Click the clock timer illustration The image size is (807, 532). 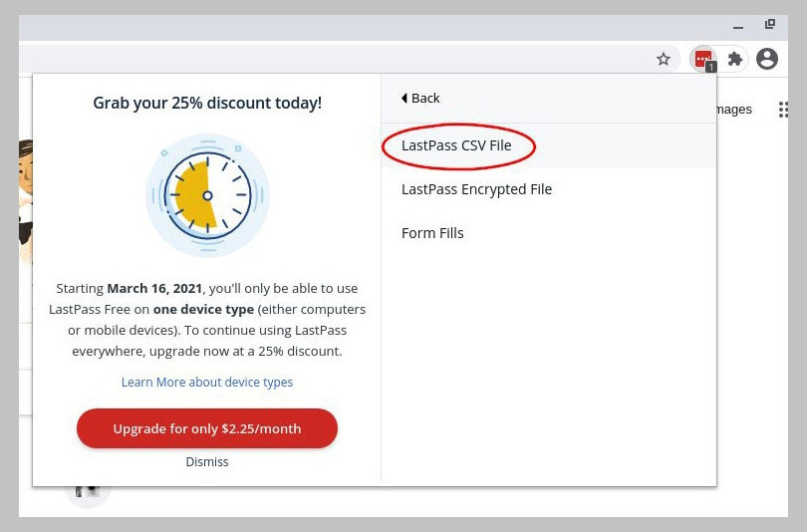click(x=207, y=195)
